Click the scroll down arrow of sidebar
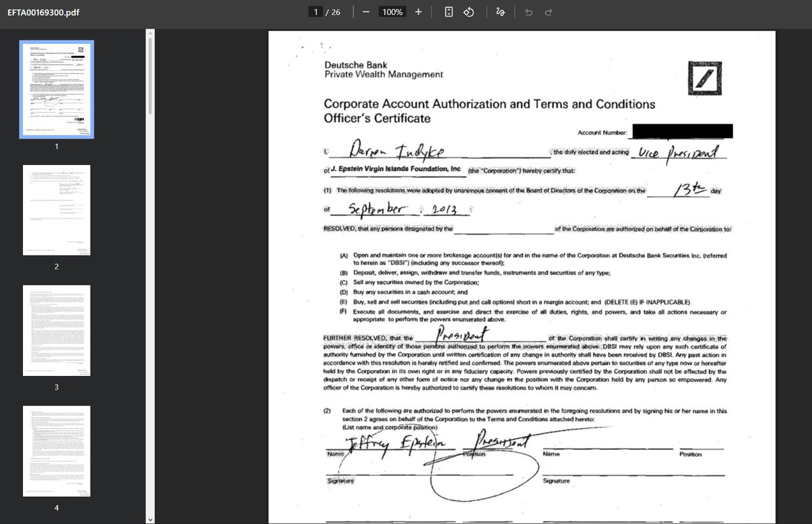Screen dimensions: 812x524 [150, 519]
